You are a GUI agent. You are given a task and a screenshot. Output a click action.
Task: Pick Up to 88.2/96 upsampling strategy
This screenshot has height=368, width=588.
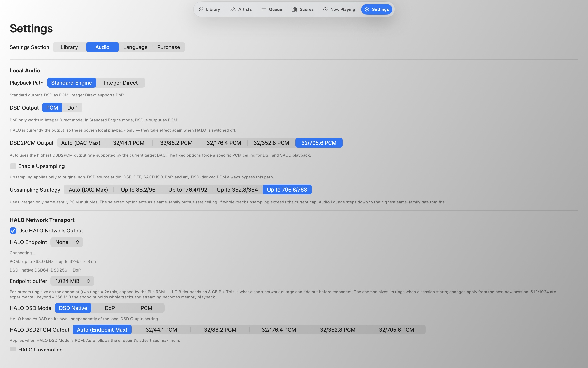(x=138, y=190)
